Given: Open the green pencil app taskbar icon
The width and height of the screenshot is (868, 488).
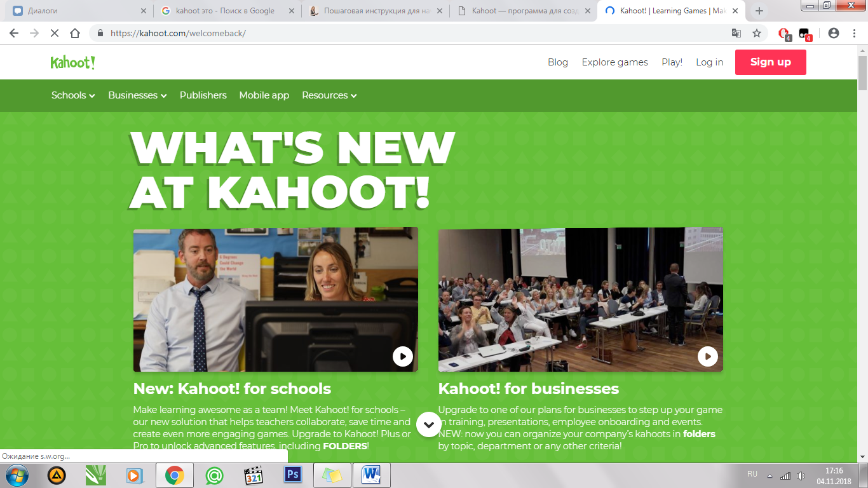Looking at the screenshot, I should [x=96, y=475].
